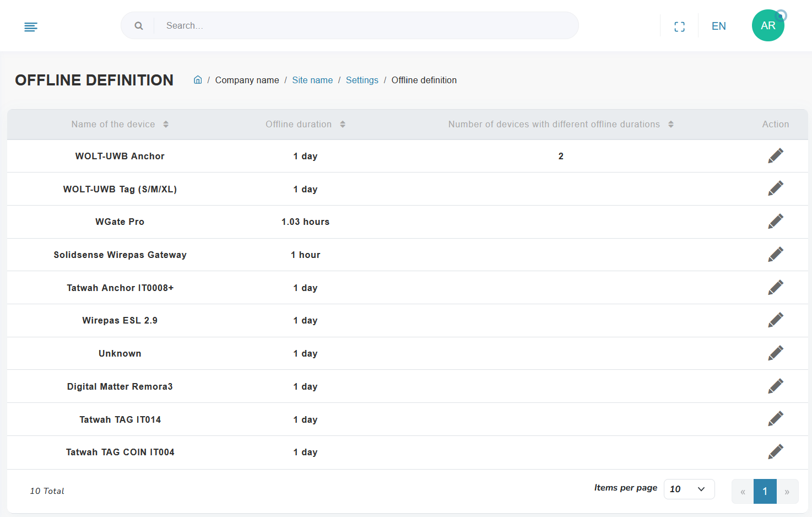The height and width of the screenshot is (517, 812).
Task: Edit offline duration for Digital Matter Remora3
Action: pos(776,386)
